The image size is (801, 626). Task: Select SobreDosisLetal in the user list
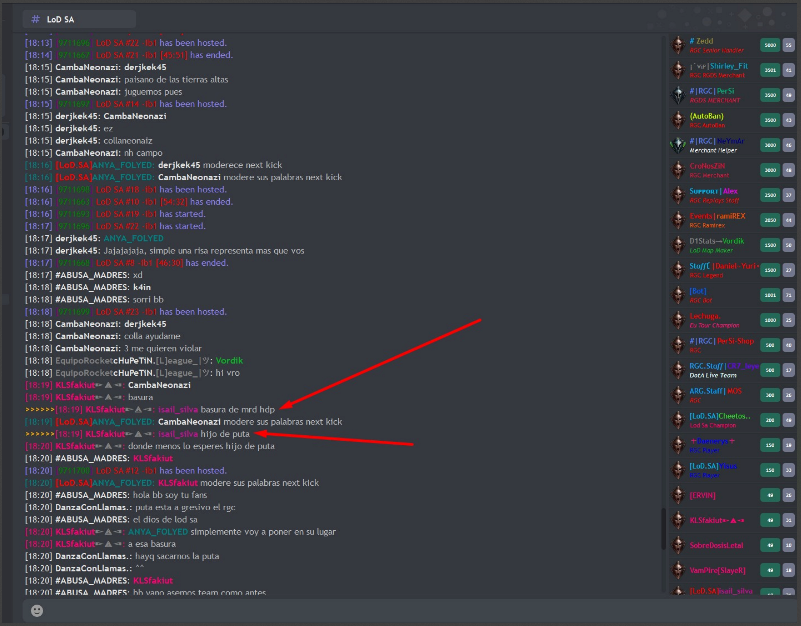pos(716,545)
